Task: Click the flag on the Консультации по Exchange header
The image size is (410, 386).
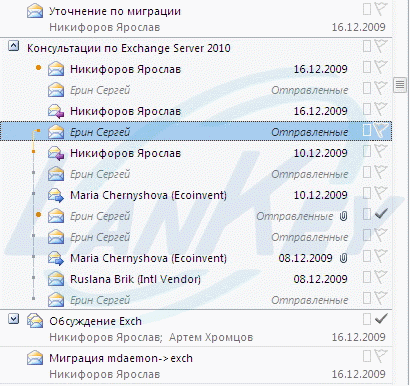Action: [381, 47]
